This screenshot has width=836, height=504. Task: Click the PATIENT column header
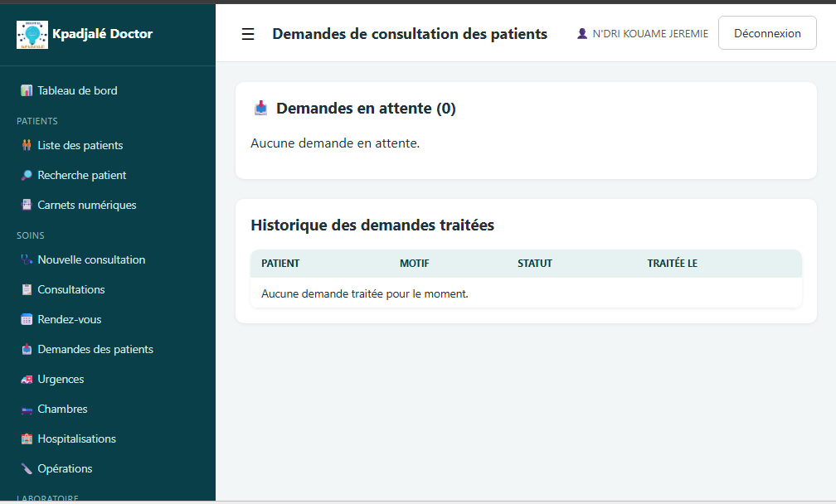pos(280,263)
